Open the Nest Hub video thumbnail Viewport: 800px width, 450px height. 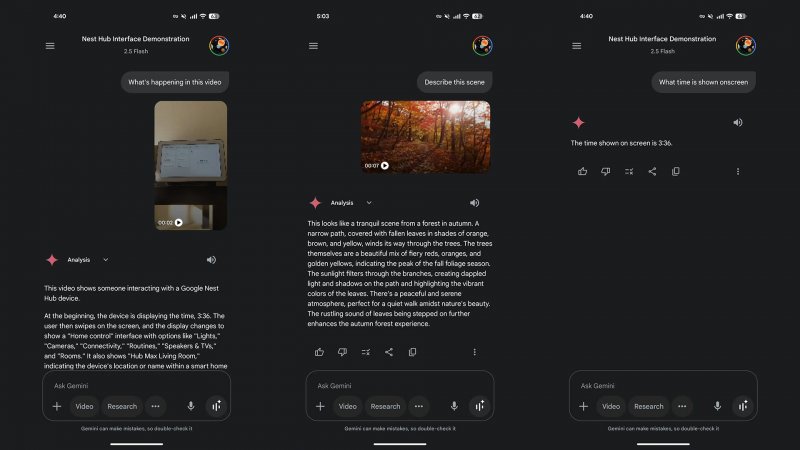191,165
